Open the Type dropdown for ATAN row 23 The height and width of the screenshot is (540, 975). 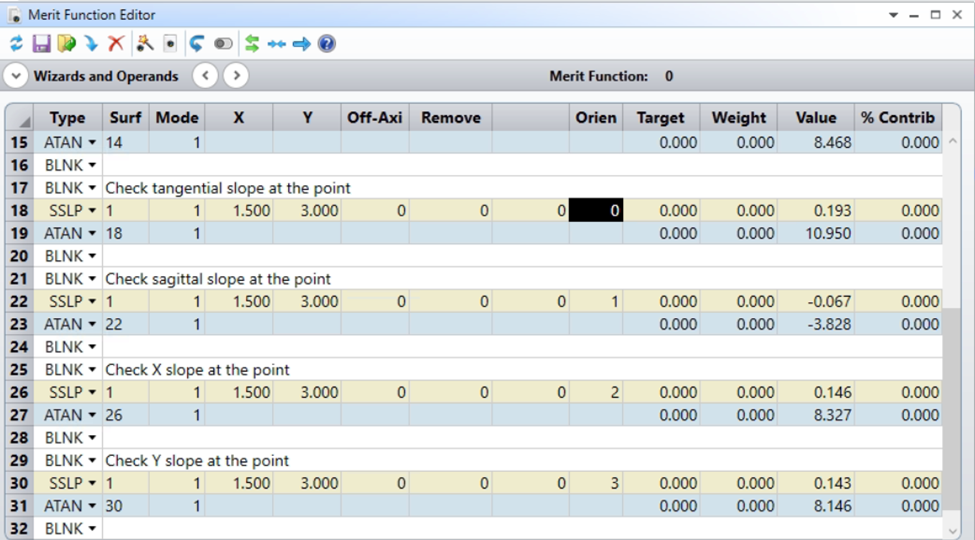point(92,325)
